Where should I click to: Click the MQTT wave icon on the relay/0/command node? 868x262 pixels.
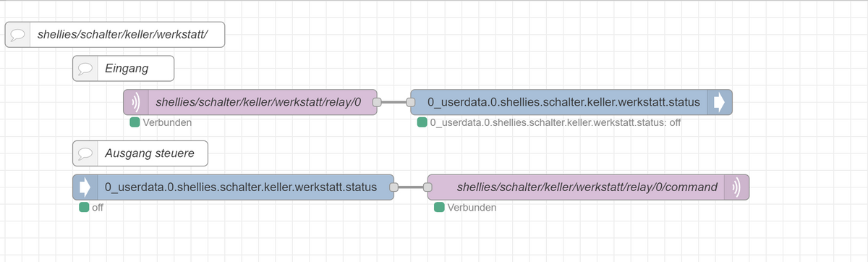coord(737,187)
